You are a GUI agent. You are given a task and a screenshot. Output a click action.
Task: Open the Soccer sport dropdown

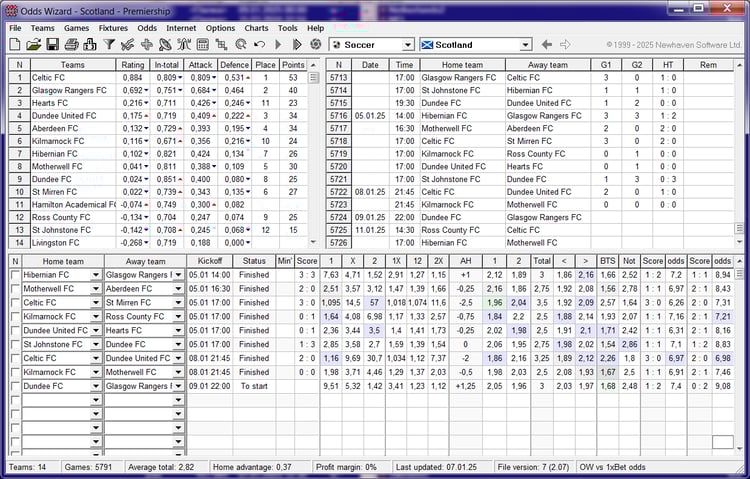click(x=408, y=45)
